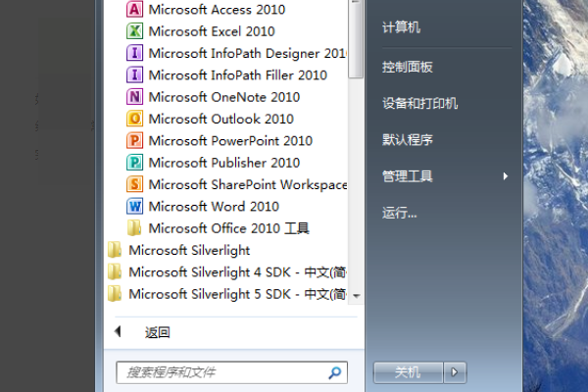Click the 返回 back arrow icon
The image size is (588, 392).
[118, 331]
